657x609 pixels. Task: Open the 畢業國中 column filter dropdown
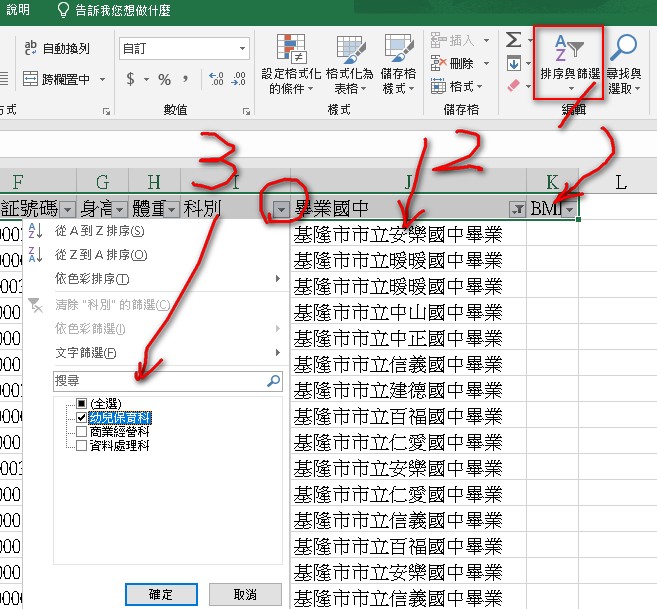[517, 210]
